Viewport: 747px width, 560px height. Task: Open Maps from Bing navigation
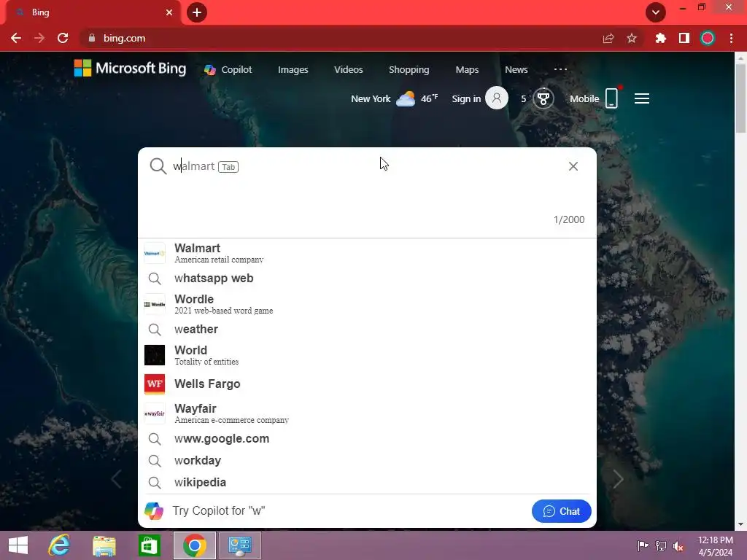coord(467,69)
